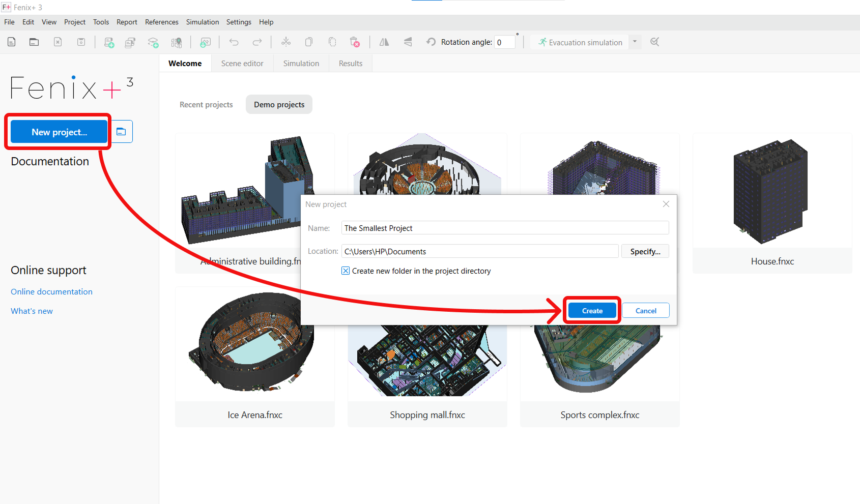
Task: Switch to the Scene editor tab
Action: [x=242, y=64]
